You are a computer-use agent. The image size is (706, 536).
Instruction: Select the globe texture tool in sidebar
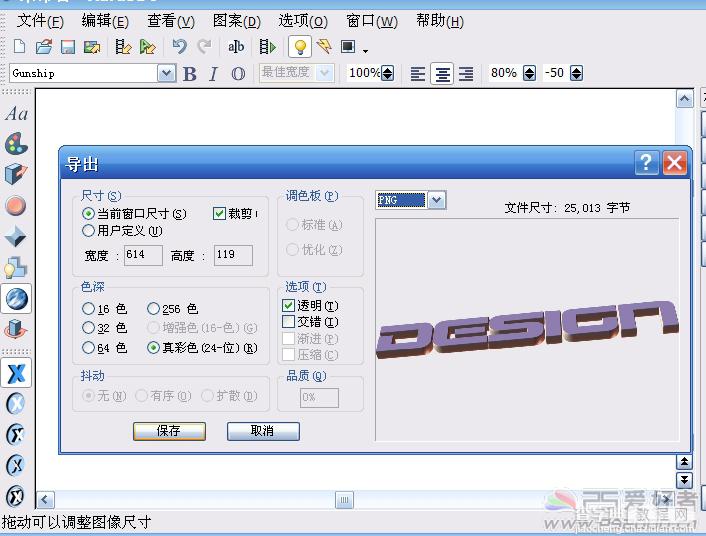pyautogui.click(x=16, y=298)
